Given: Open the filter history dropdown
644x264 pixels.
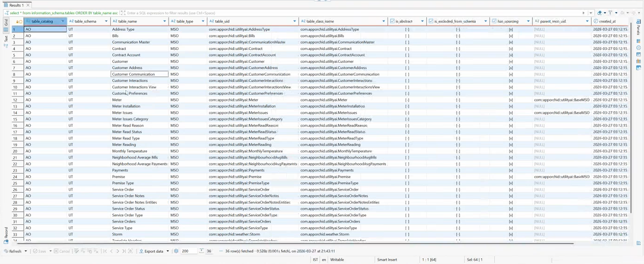Looking at the screenshot, I should [591, 13].
